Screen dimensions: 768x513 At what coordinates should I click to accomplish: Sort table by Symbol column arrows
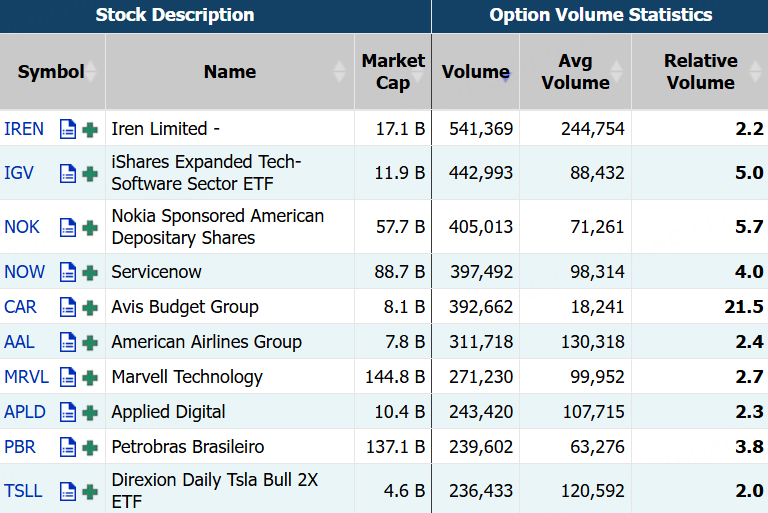pos(91,72)
